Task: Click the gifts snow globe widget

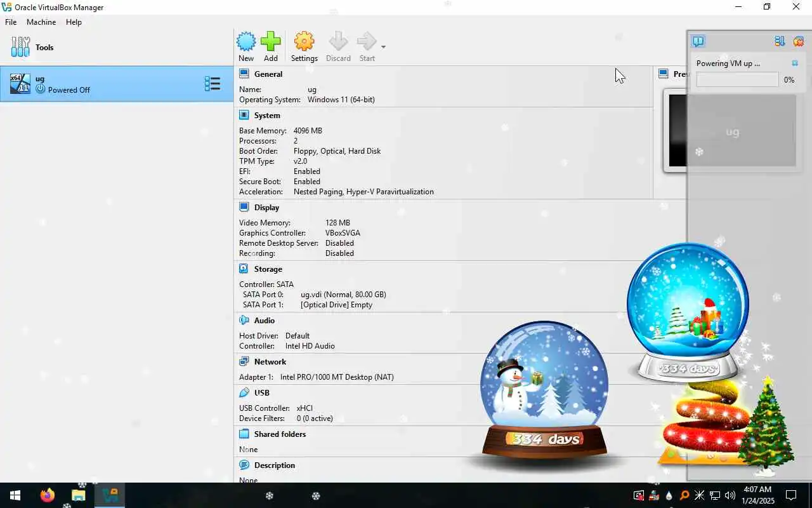Action: pos(688,312)
